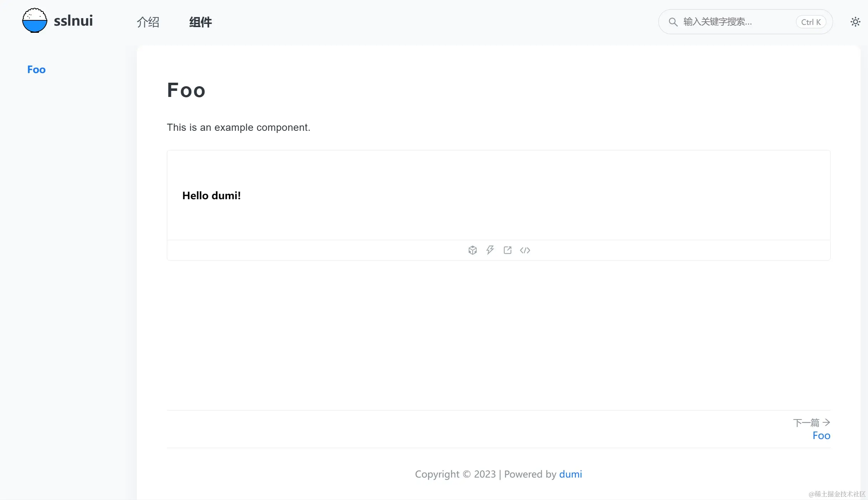Select Foo in the left sidebar
The image size is (868, 500).
pos(36,69)
